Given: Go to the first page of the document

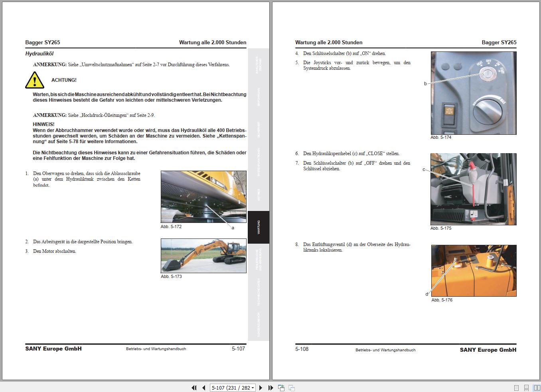Looking at the screenshot, I should pyautogui.click(x=194, y=388).
